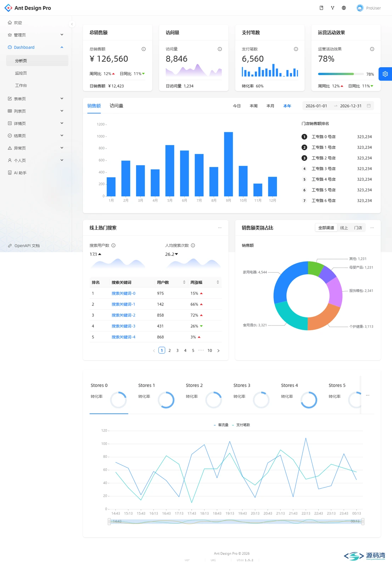This screenshot has height=567, width=392.
Task: Show info tooltip for 支付笔数 card
Action: [296, 49]
